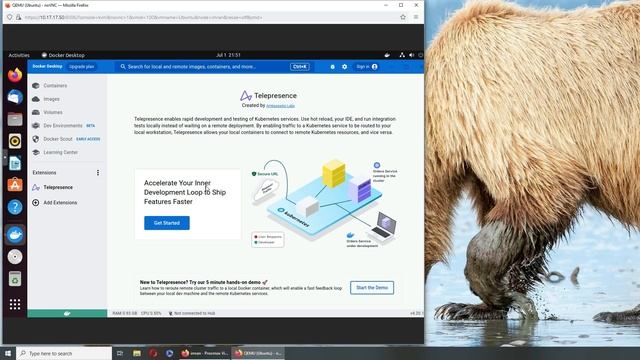640x360 pixels.
Task: Click the volume icon in Ubuntu top bar
Action: point(411,55)
